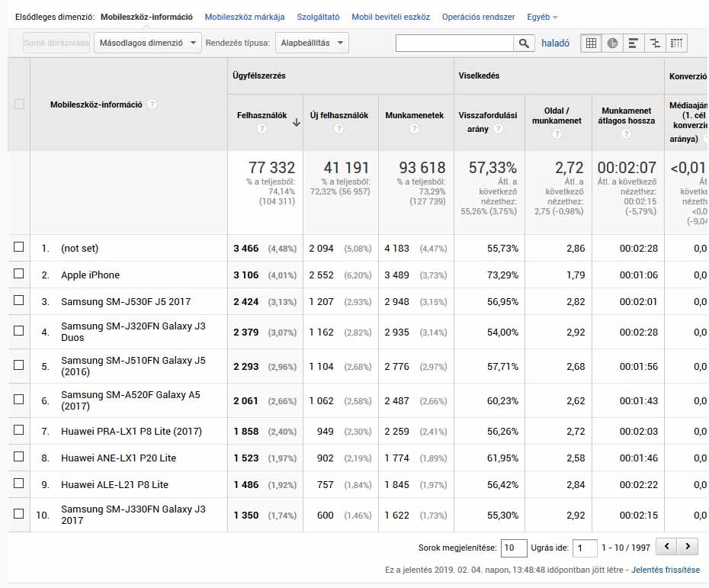709x588 pixels.
Task: Select the table data view icon
Action: 591,43
